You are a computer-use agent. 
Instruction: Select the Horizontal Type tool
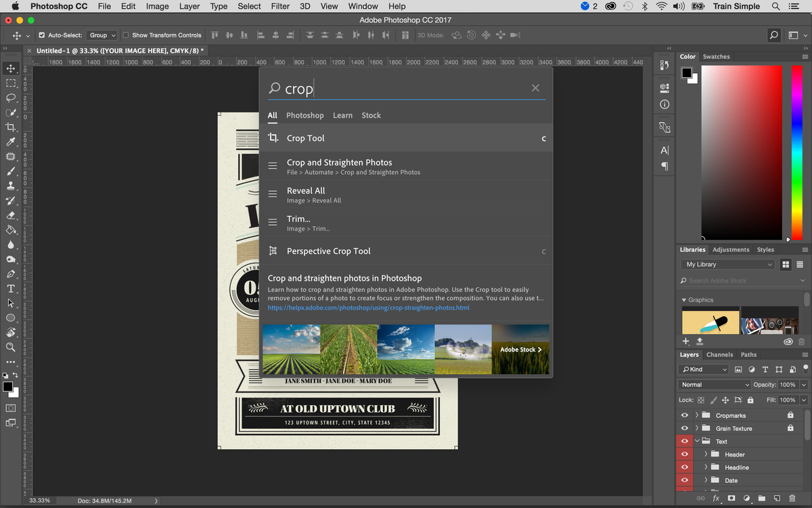(x=11, y=289)
